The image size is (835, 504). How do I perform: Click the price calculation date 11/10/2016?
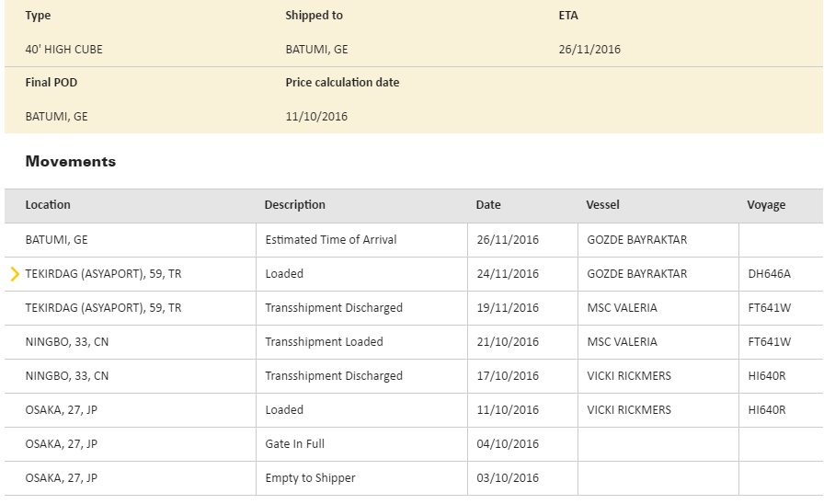(316, 117)
